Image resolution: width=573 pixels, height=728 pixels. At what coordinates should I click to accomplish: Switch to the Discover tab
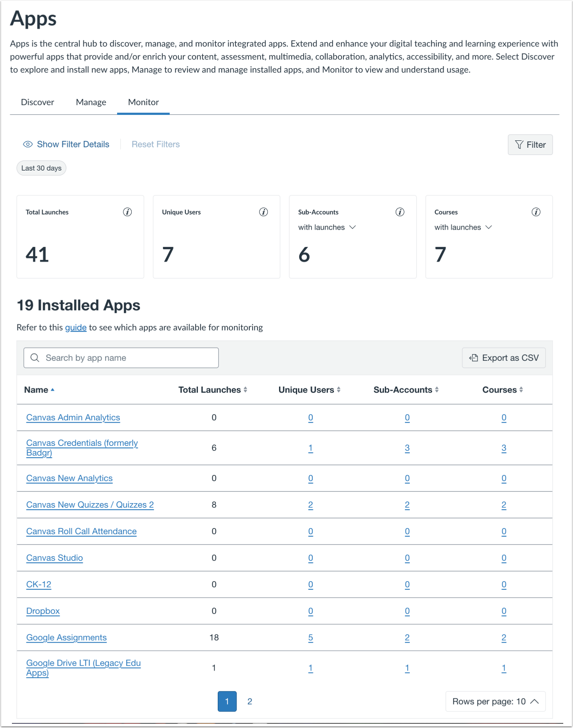pyautogui.click(x=37, y=102)
